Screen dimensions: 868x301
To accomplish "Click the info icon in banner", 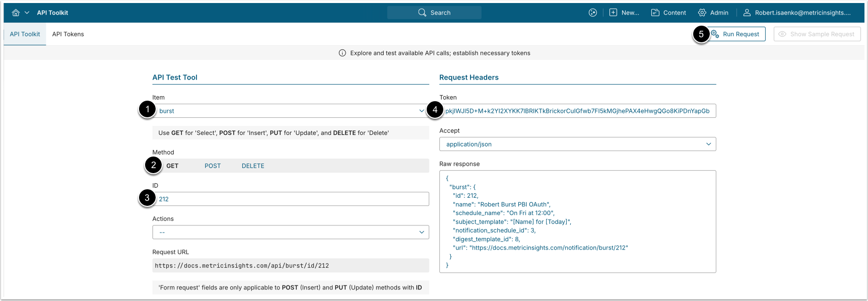I will (x=343, y=53).
